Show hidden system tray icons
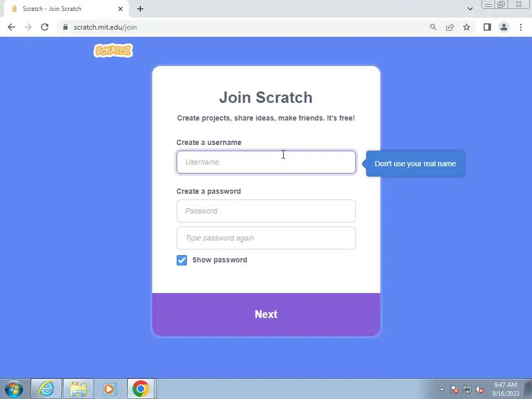The height and width of the screenshot is (399, 532). coord(442,389)
